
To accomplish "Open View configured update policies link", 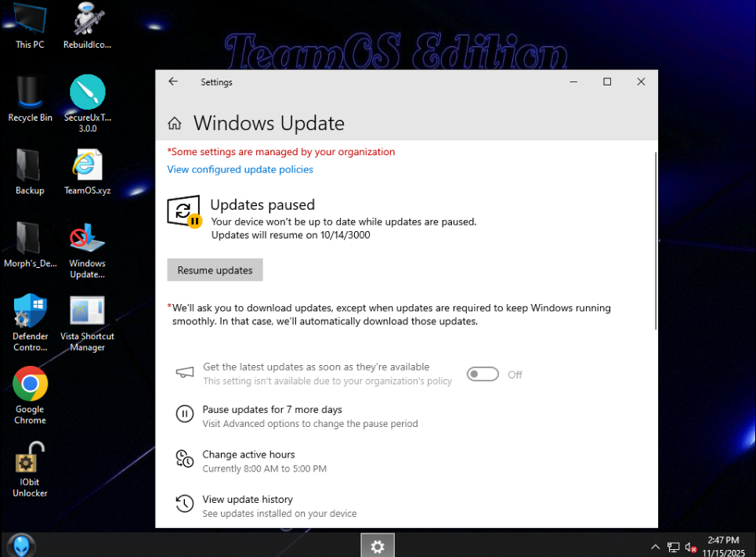I will [240, 169].
